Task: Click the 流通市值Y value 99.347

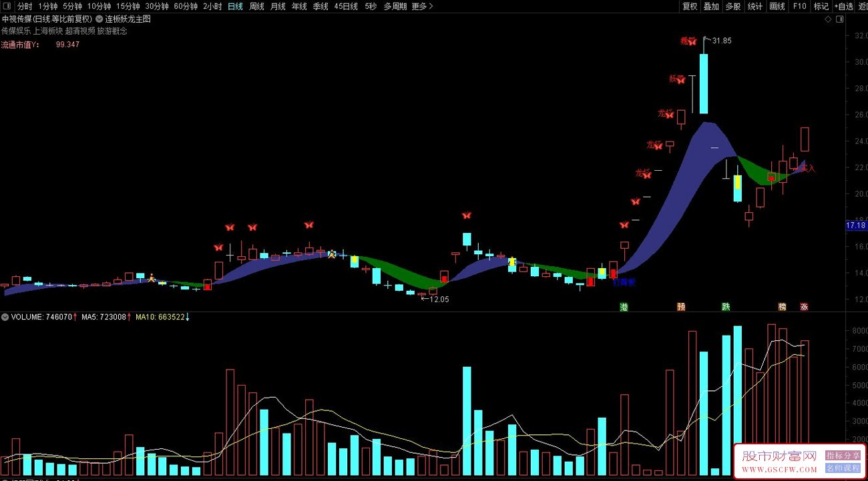Action: pos(67,45)
